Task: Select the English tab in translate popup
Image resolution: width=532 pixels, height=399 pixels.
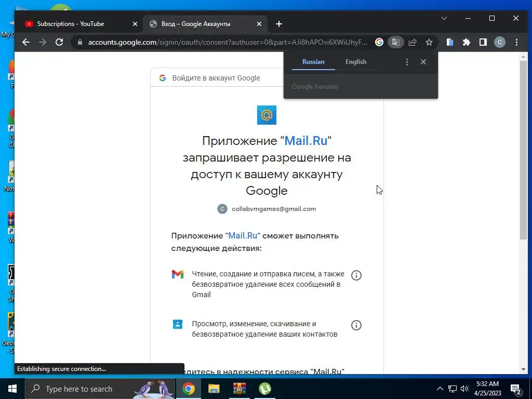Action: 356,62
